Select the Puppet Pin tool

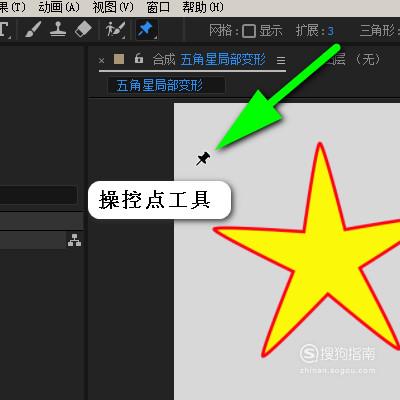pos(146,29)
